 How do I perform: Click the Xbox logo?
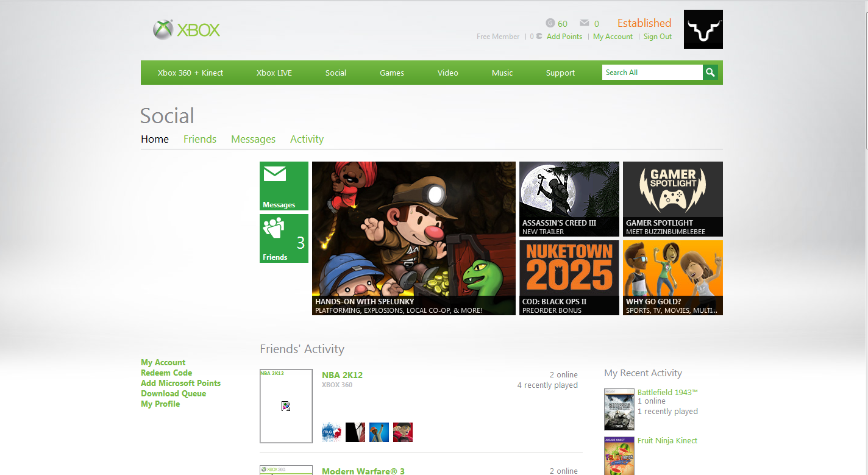click(187, 29)
